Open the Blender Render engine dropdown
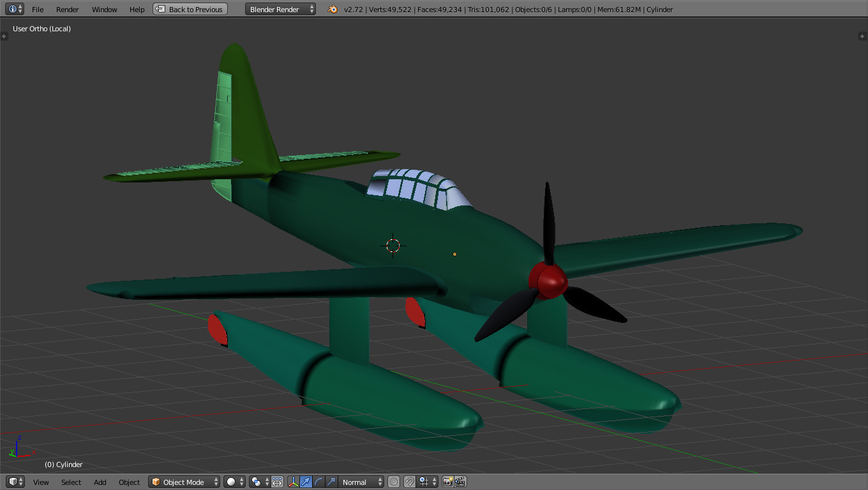 point(280,9)
